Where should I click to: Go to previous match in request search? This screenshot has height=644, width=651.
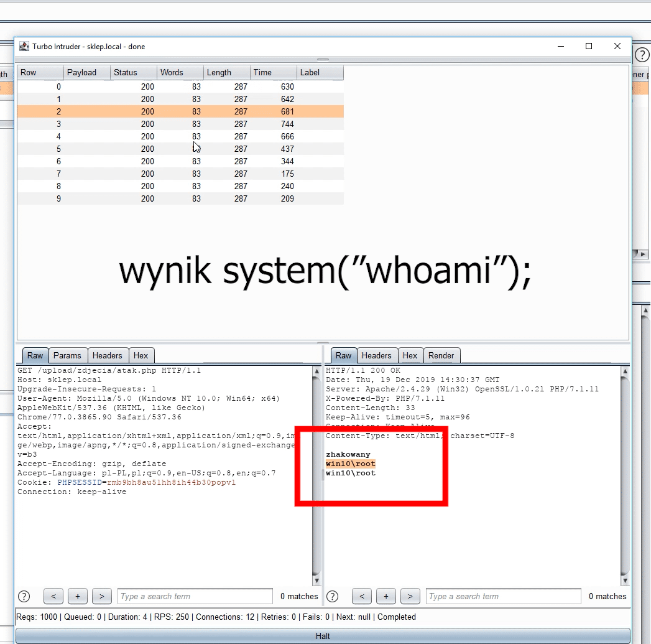53,596
